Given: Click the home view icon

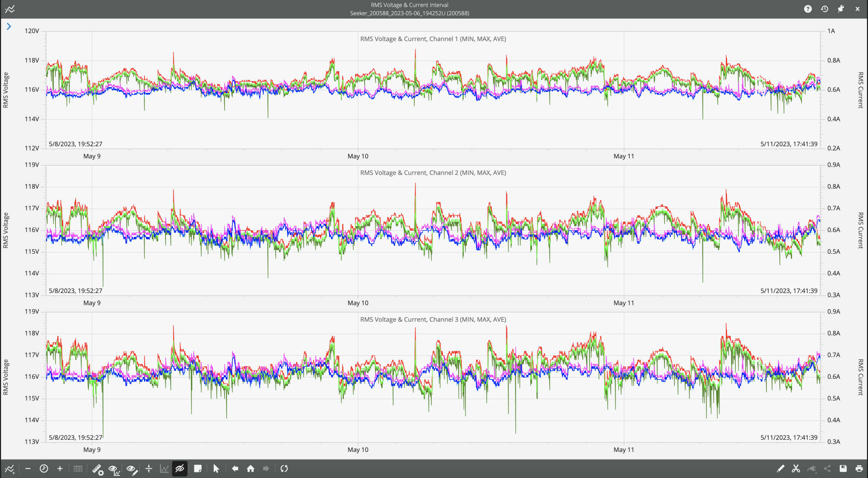Looking at the screenshot, I should pos(251,469).
